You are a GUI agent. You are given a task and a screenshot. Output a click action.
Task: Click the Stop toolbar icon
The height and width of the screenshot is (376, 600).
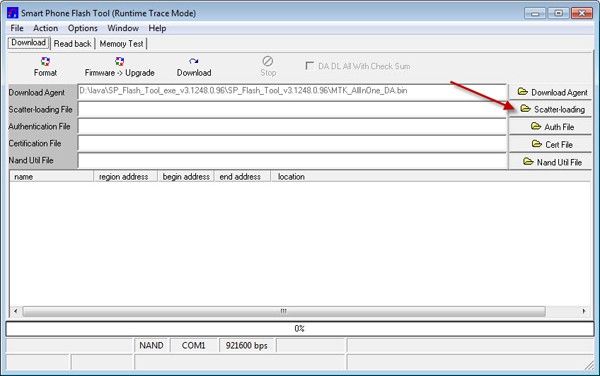(268, 67)
